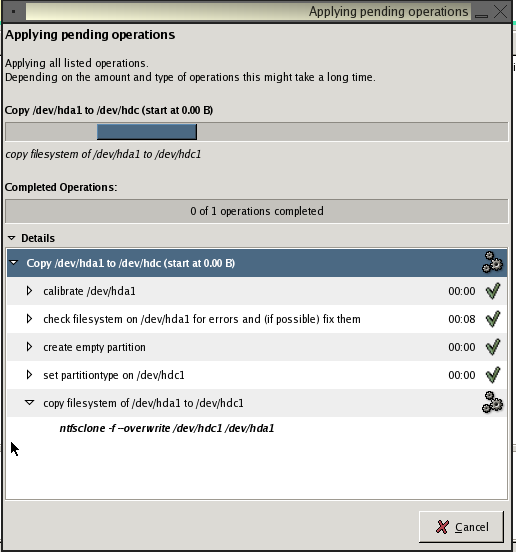Screen dimensions: 516x552
Task: Click the running gears icon for copy filesystem
Action: tap(492, 402)
